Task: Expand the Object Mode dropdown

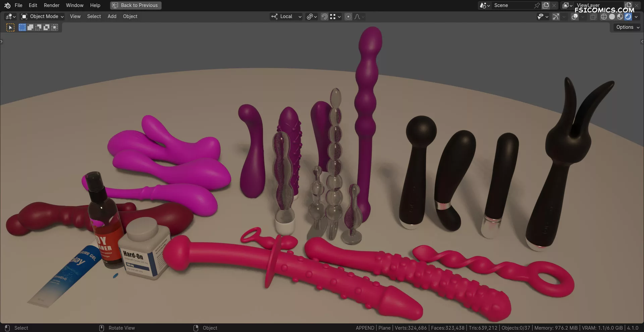Action: 42,16
